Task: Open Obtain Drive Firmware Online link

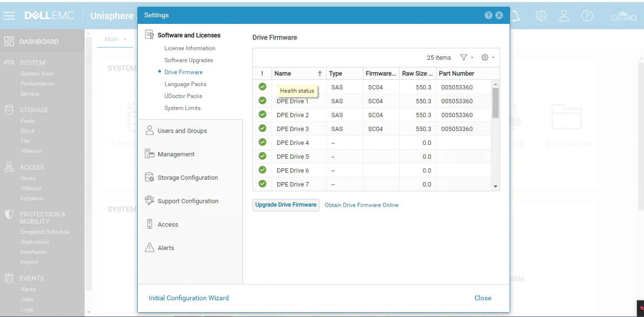Action: [361, 205]
